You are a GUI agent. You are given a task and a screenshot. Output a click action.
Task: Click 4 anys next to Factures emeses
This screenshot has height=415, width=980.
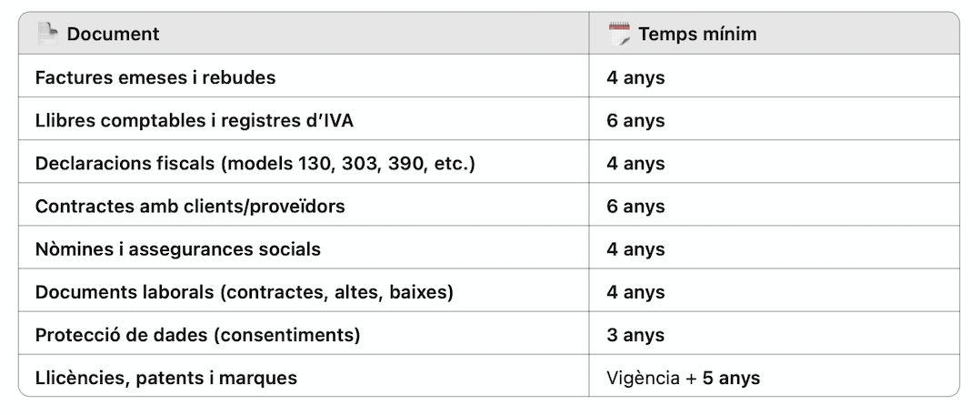point(635,77)
